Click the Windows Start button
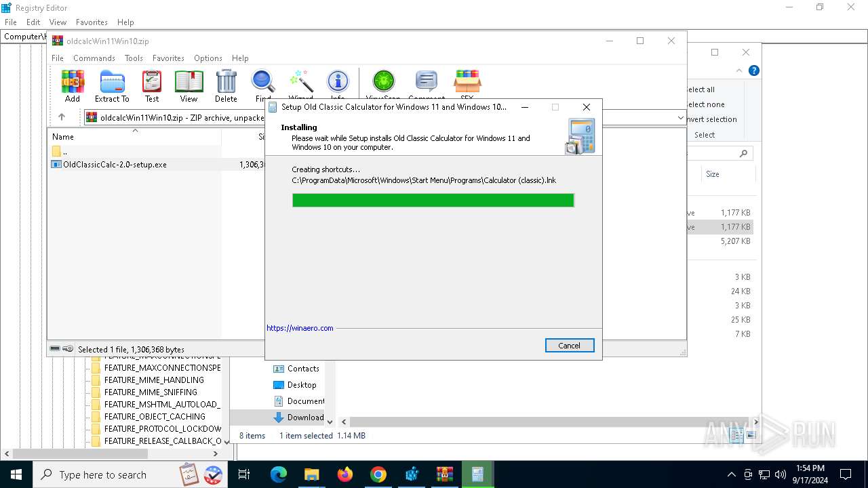868x488 pixels. pyautogui.click(x=16, y=474)
